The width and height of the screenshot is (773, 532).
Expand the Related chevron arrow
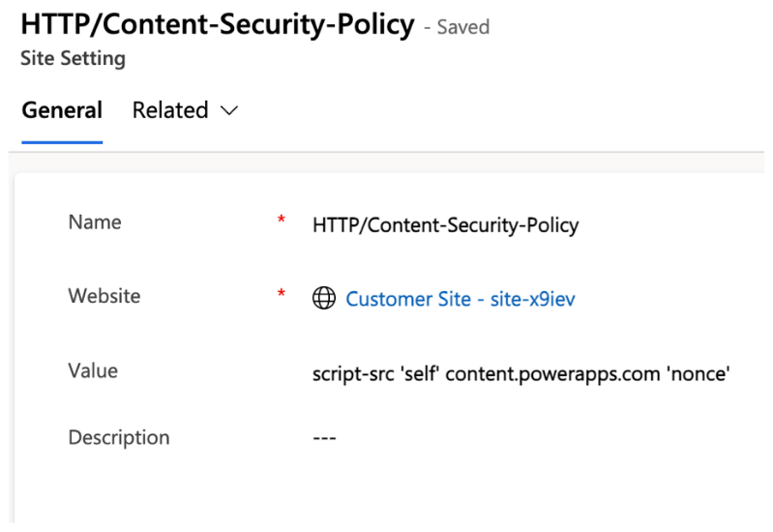[x=229, y=110]
